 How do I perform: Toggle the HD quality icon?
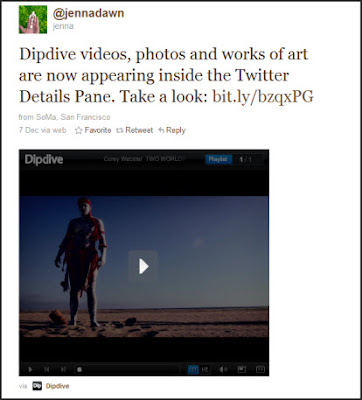[x=205, y=369]
